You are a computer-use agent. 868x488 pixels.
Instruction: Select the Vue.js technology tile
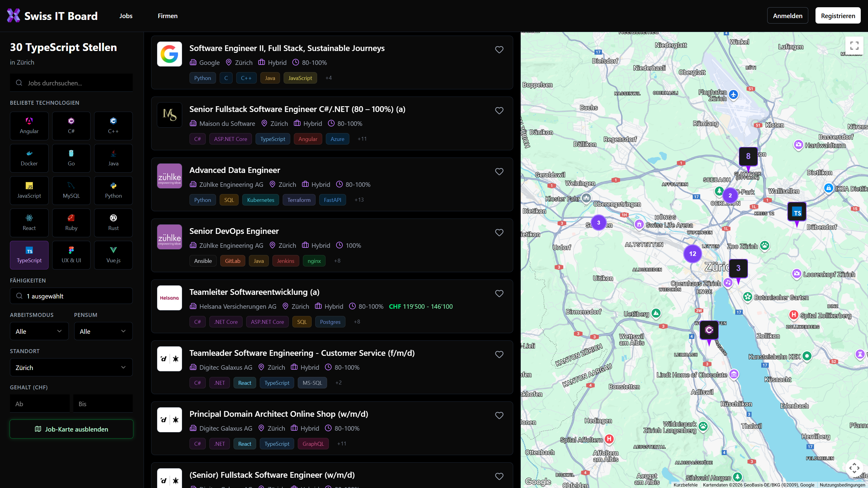[x=113, y=255]
